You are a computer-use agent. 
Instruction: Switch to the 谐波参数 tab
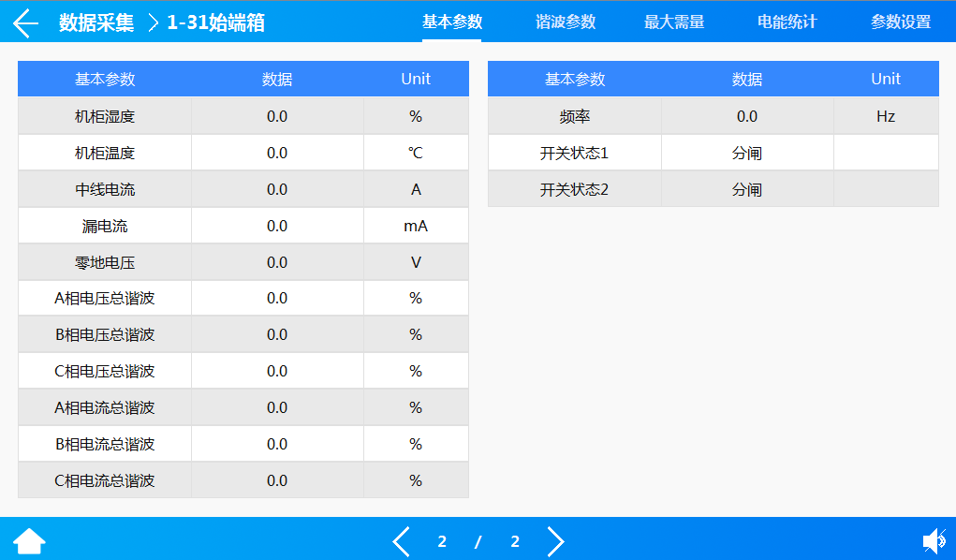[x=566, y=22]
